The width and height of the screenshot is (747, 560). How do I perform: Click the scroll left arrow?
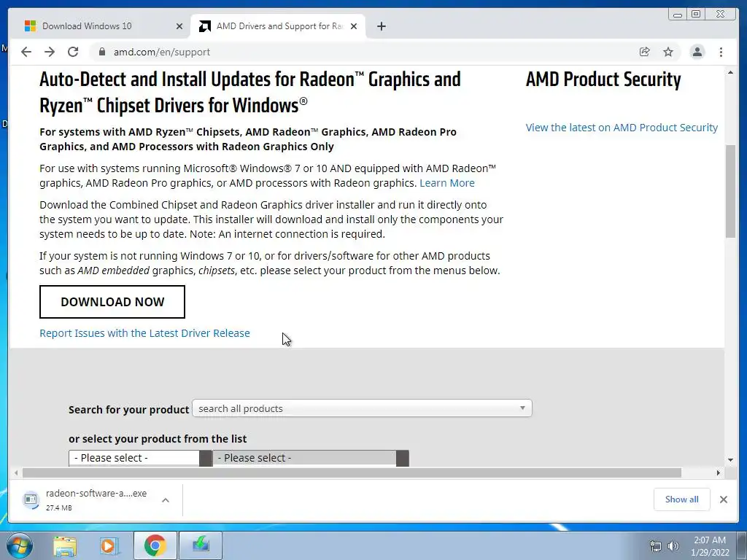(16, 472)
